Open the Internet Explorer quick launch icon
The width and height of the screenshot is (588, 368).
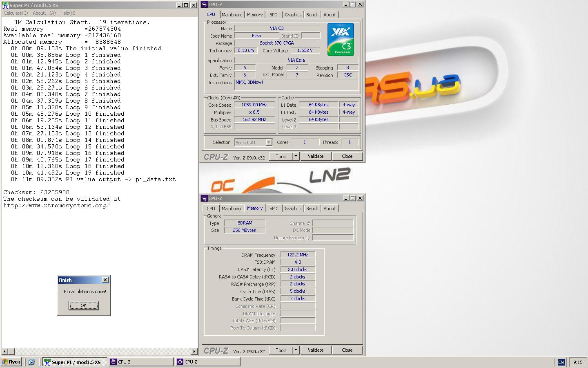[31, 362]
